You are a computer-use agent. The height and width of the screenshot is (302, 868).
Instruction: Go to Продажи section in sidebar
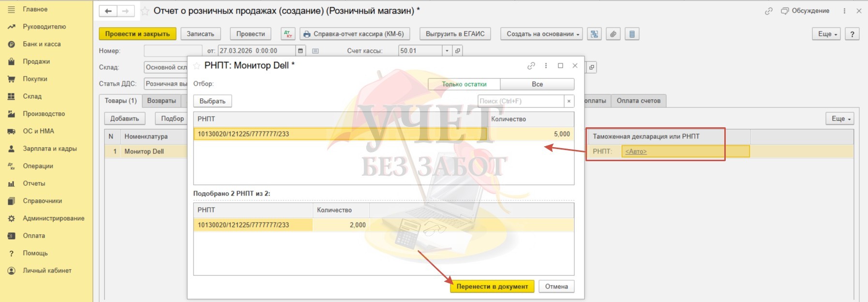(36, 61)
